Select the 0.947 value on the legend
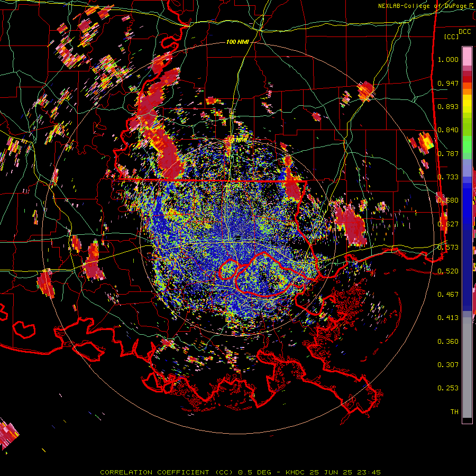Screen dimensions: 476x476 point(448,83)
